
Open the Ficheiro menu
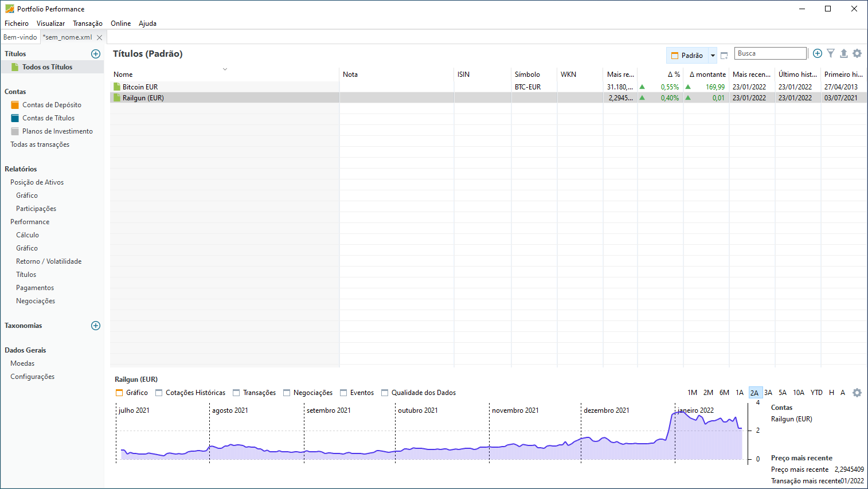(17, 24)
